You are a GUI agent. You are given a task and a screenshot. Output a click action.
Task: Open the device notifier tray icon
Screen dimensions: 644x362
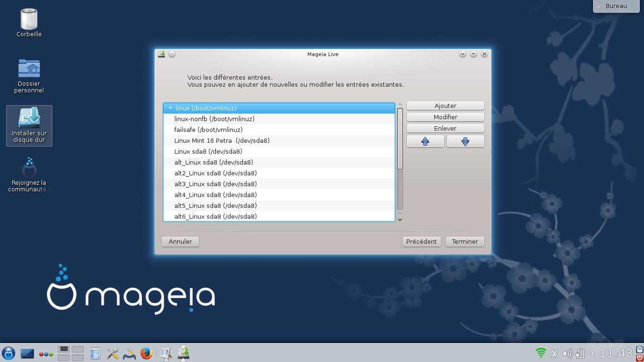click(x=580, y=353)
